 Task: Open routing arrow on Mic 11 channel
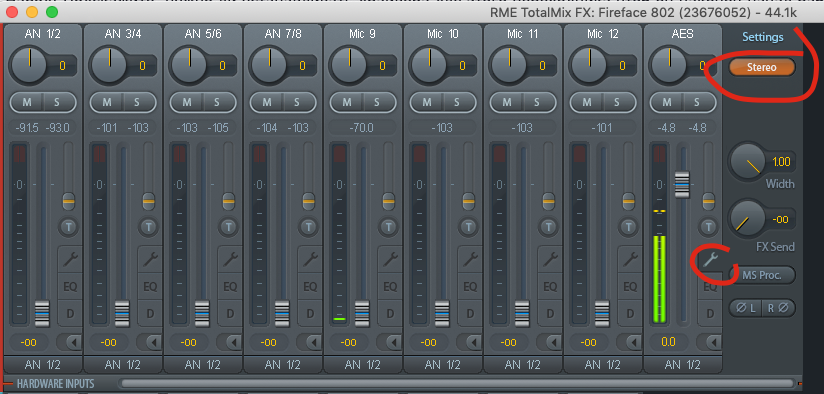(548, 343)
